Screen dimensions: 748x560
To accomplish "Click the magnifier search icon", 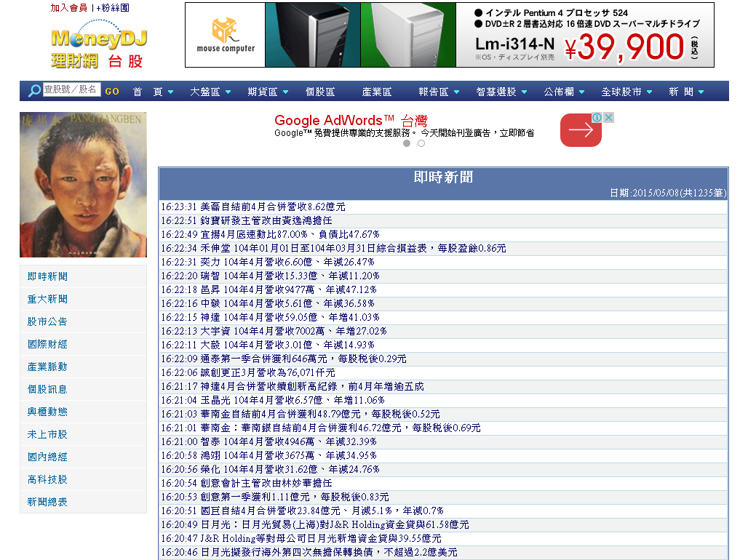I will coord(34,91).
